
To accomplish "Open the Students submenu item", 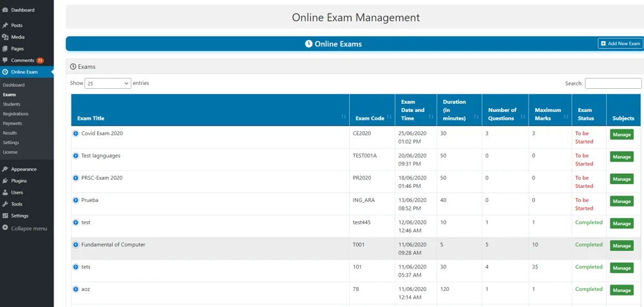I will [x=12, y=104].
